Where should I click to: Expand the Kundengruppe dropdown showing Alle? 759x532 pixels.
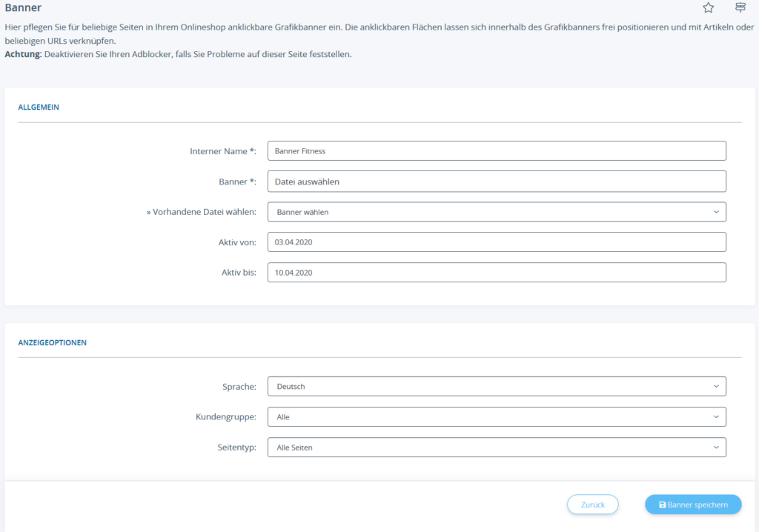tap(496, 417)
